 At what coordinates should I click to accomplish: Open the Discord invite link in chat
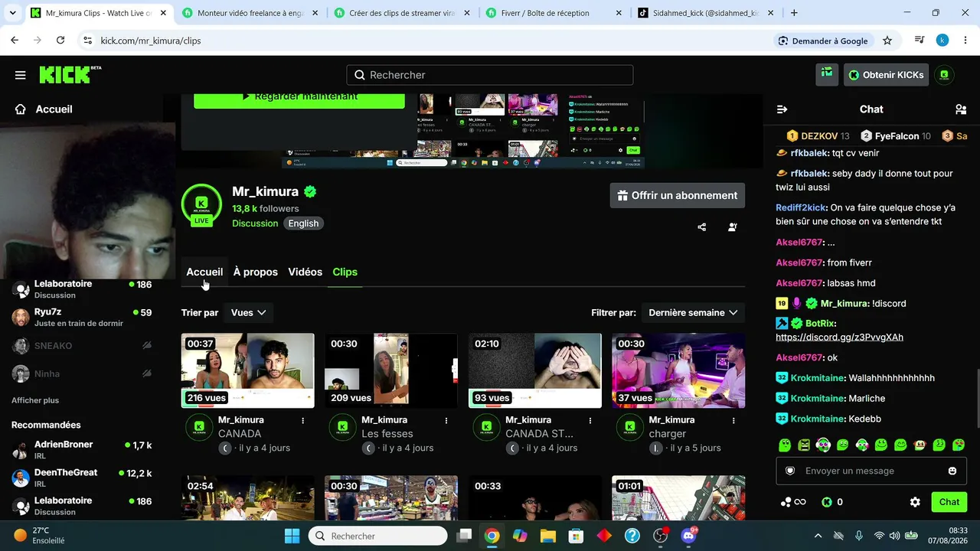pos(839,337)
